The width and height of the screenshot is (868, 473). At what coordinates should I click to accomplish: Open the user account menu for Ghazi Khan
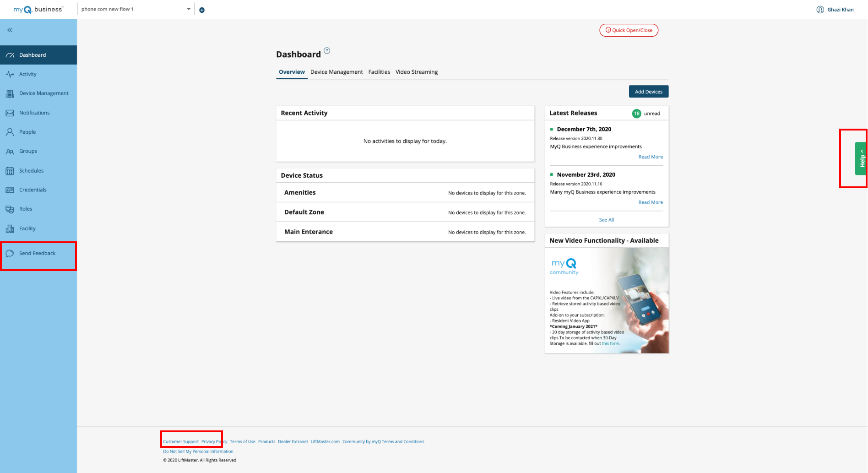835,9
